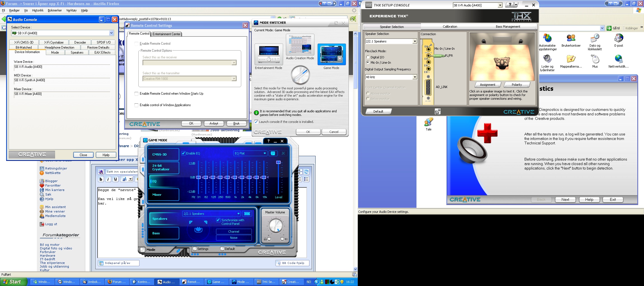644x286 pixels.
Task: Select Audio Creation Mode icon
Action: coord(300,45)
